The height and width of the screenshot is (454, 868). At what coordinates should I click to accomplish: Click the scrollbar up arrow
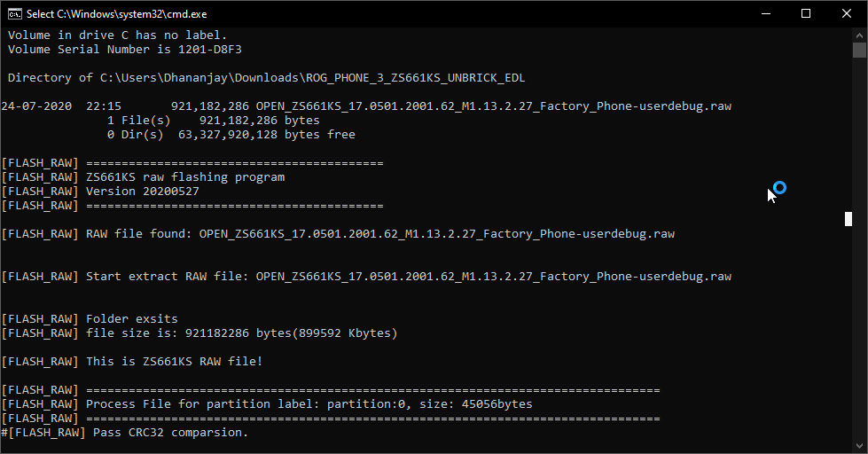click(x=859, y=35)
